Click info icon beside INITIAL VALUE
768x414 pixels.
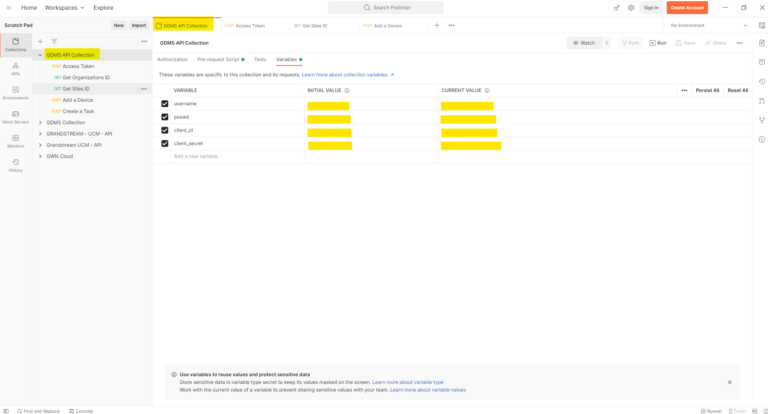[x=347, y=90]
